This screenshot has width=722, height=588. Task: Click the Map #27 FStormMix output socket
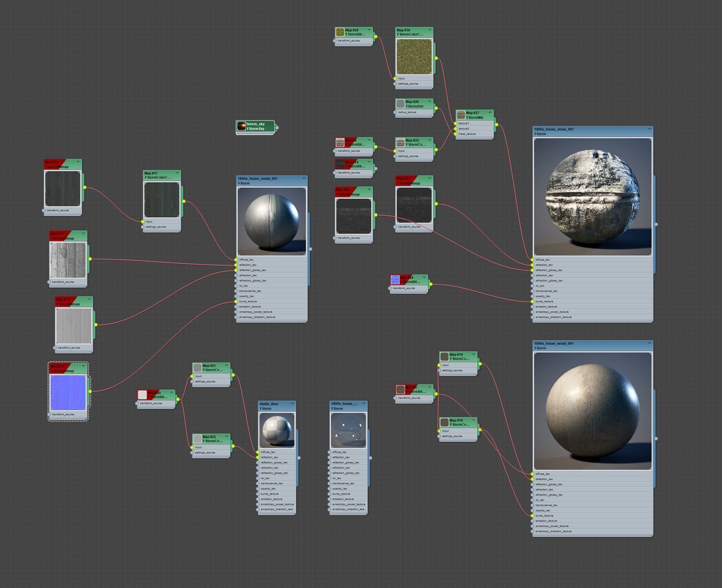coord(496,124)
